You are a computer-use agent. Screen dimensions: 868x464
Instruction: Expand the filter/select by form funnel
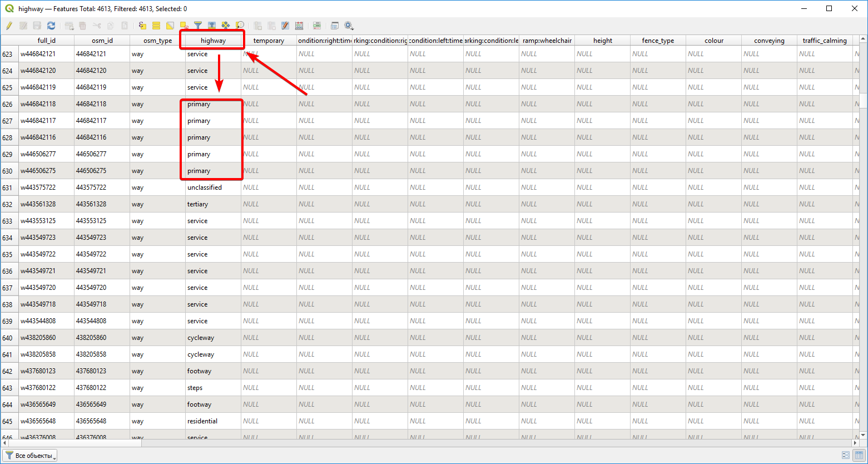(x=198, y=26)
